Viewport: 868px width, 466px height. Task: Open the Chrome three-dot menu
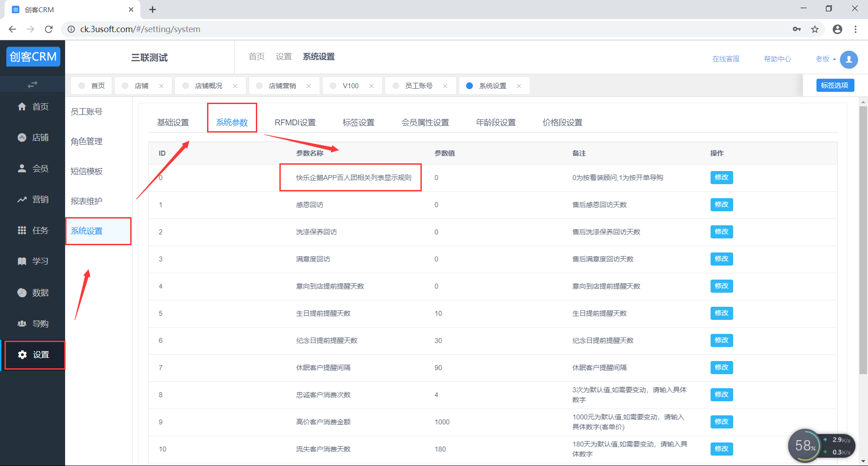855,29
